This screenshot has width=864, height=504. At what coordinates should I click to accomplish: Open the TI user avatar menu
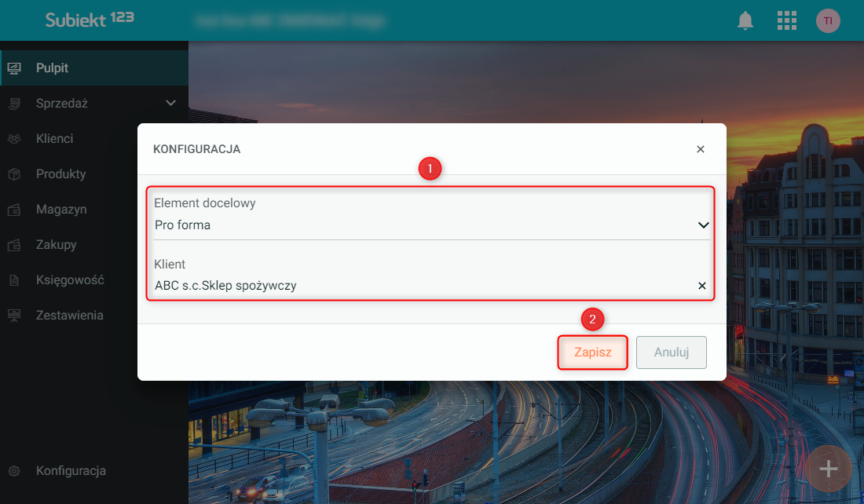(x=828, y=20)
